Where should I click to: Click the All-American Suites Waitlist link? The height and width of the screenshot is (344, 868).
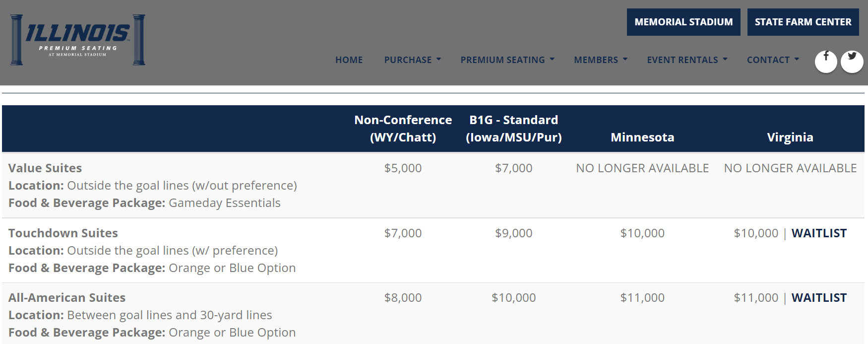819,297
